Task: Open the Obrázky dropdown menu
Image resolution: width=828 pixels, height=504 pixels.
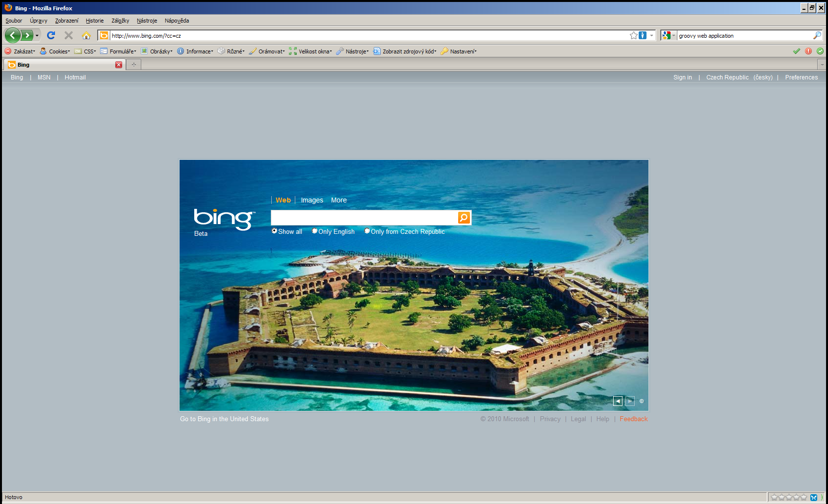Action: point(157,51)
